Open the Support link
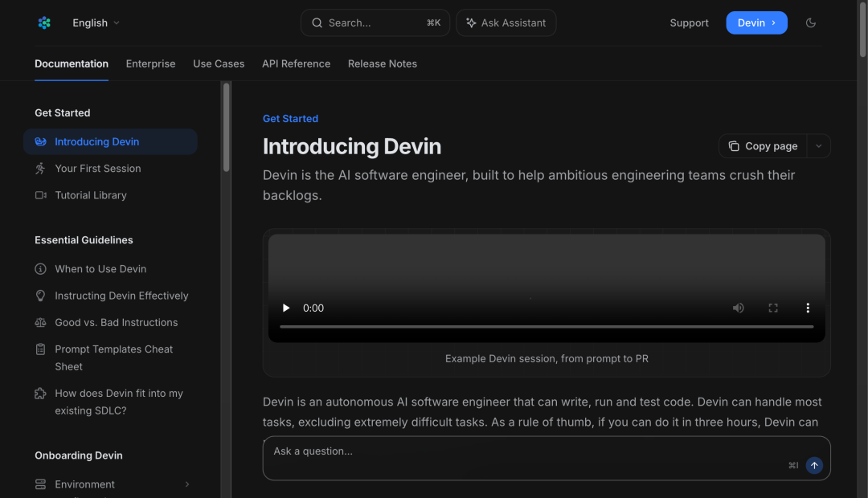 point(689,22)
